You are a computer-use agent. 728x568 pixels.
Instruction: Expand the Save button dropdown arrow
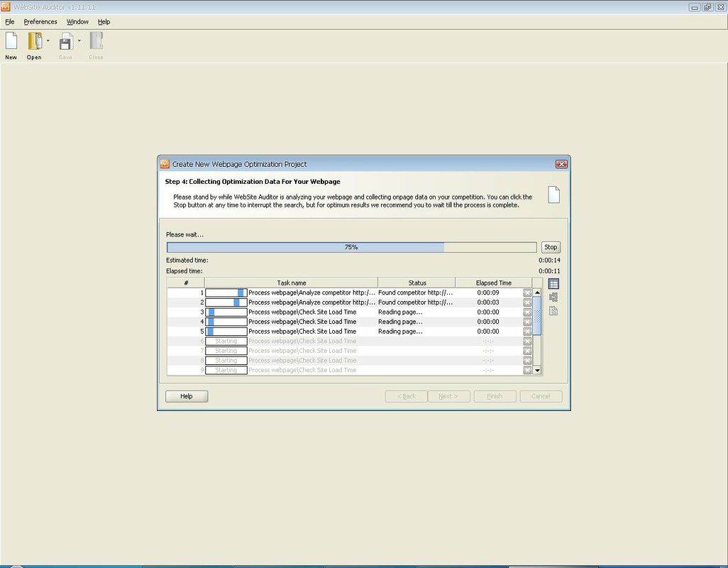pos(79,41)
